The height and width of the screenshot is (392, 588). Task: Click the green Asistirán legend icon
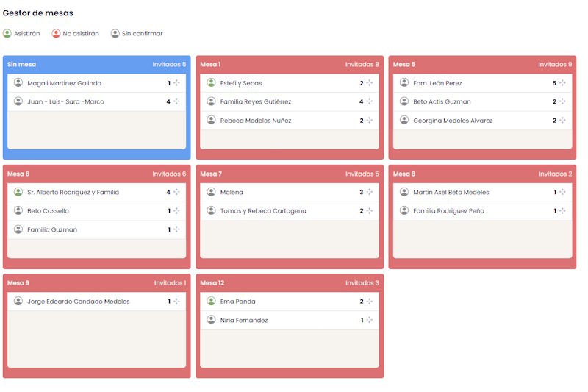[x=7, y=34]
